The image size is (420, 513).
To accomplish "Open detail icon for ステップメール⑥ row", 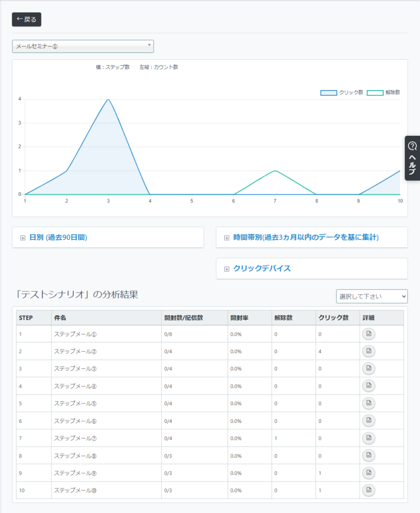I will 368,420.
